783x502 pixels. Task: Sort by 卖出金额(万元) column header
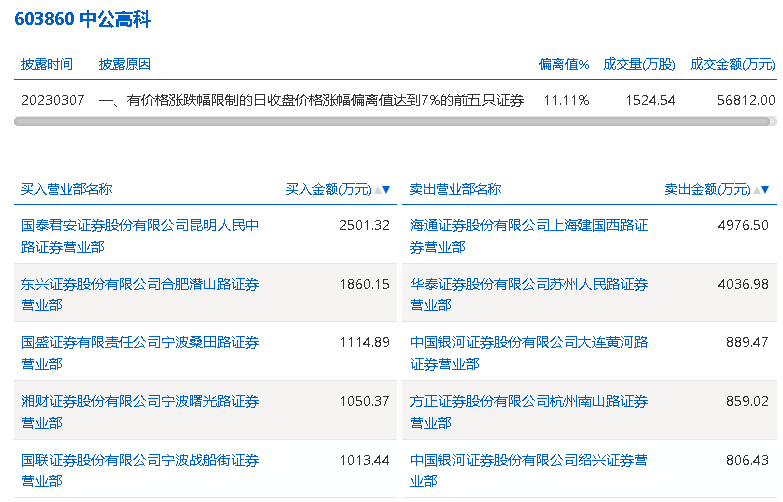tap(707, 189)
